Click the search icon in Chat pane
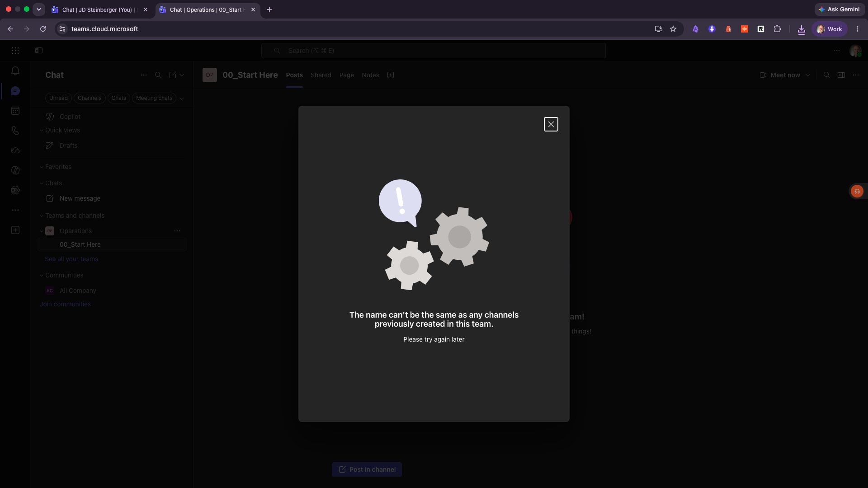Image resolution: width=868 pixels, height=488 pixels. 158,75
